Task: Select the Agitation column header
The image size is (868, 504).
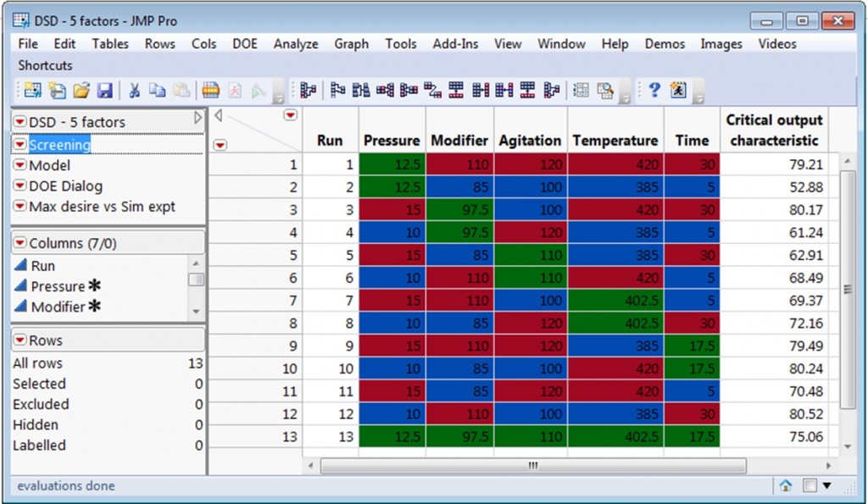Action: (x=530, y=141)
